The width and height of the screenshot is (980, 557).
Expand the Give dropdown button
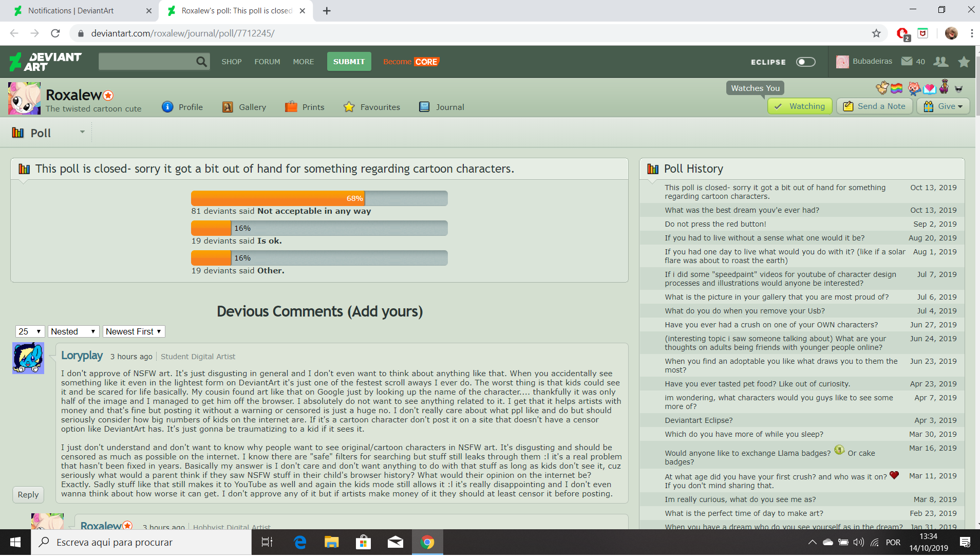pyautogui.click(x=943, y=106)
